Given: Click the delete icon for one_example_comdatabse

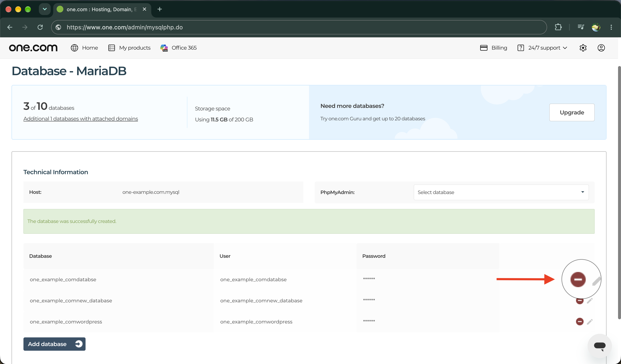Looking at the screenshot, I should [x=578, y=279].
